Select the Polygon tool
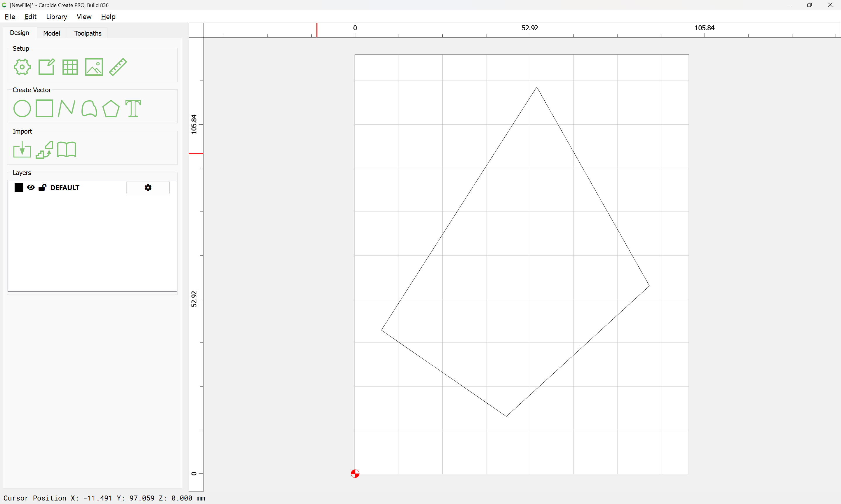 111,109
